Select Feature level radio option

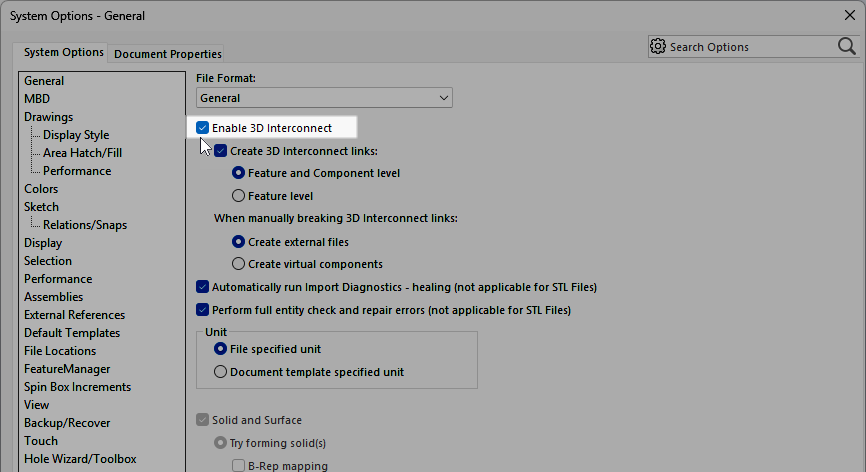point(238,195)
